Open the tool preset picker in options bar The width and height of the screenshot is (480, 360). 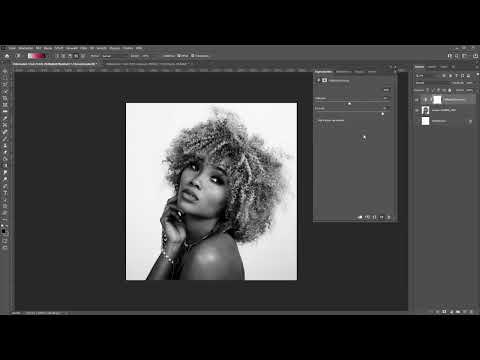[x=19, y=56]
